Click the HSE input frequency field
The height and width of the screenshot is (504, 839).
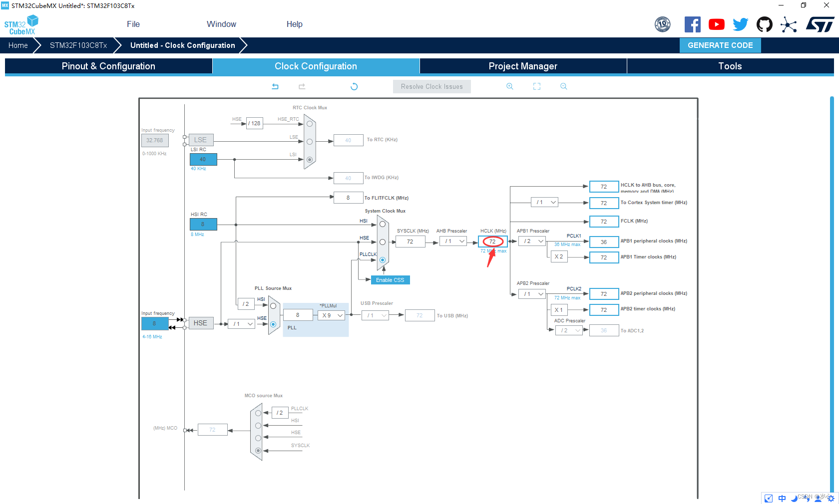click(x=155, y=323)
